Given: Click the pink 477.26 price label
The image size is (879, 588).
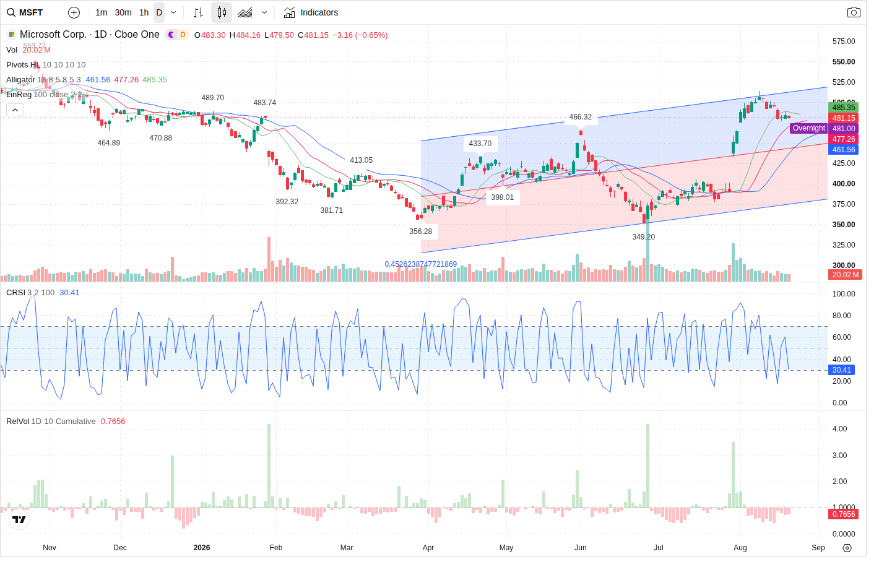Looking at the screenshot, I should (x=844, y=139).
